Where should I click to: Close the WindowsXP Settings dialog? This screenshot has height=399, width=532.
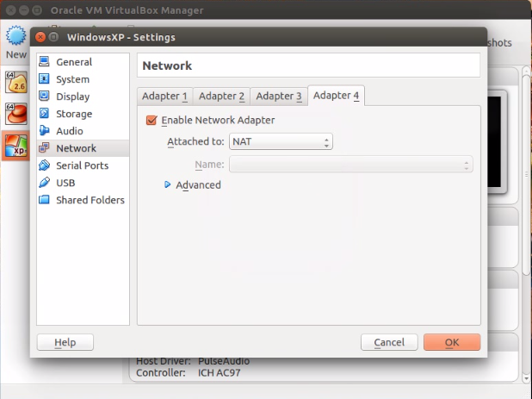point(40,37)
